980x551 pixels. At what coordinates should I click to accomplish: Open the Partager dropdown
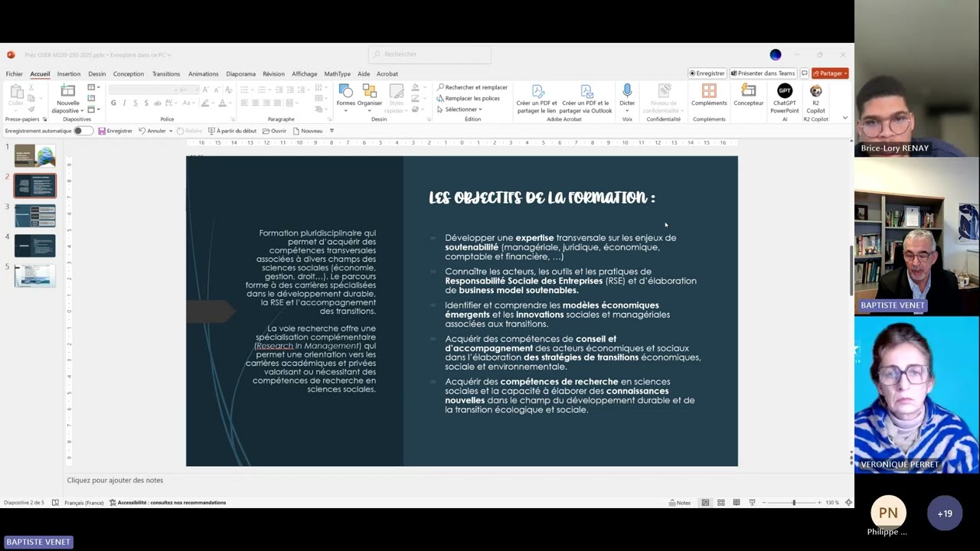830,73
